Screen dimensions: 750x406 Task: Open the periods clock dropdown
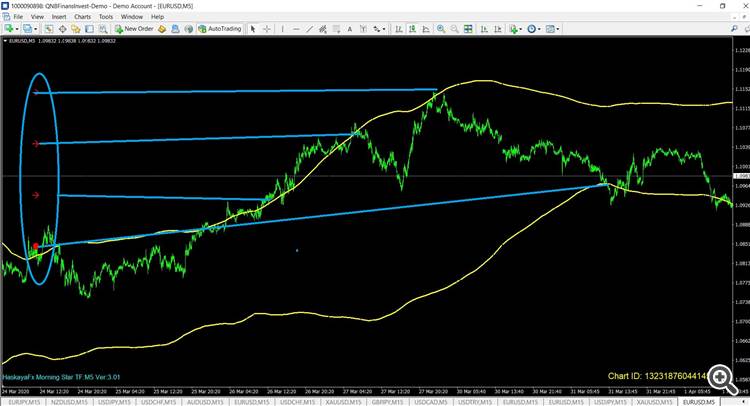533,29
